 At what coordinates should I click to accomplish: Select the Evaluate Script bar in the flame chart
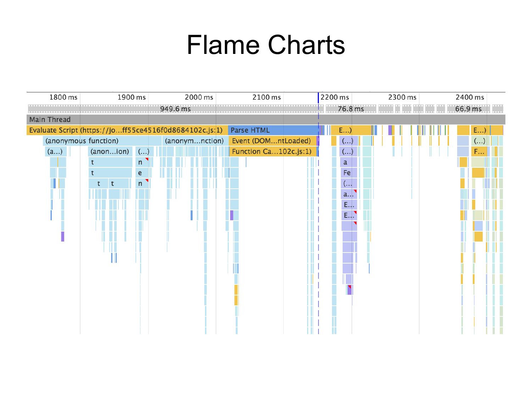126,130
